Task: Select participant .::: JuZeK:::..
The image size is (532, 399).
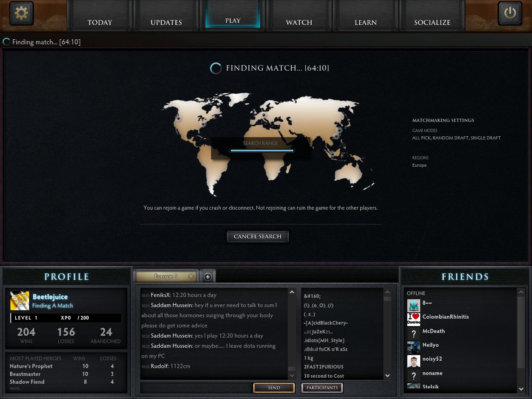Action: click(318, 332)
